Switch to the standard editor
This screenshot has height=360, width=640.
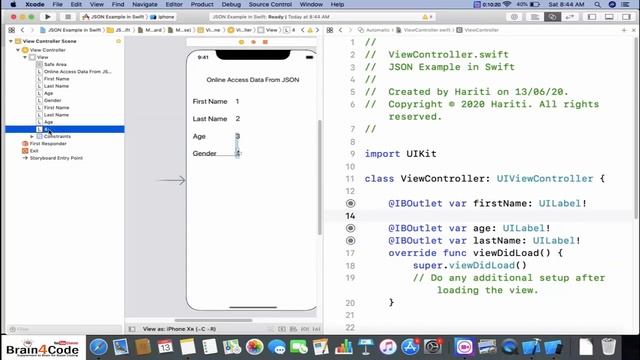click(x=535, y=17)
